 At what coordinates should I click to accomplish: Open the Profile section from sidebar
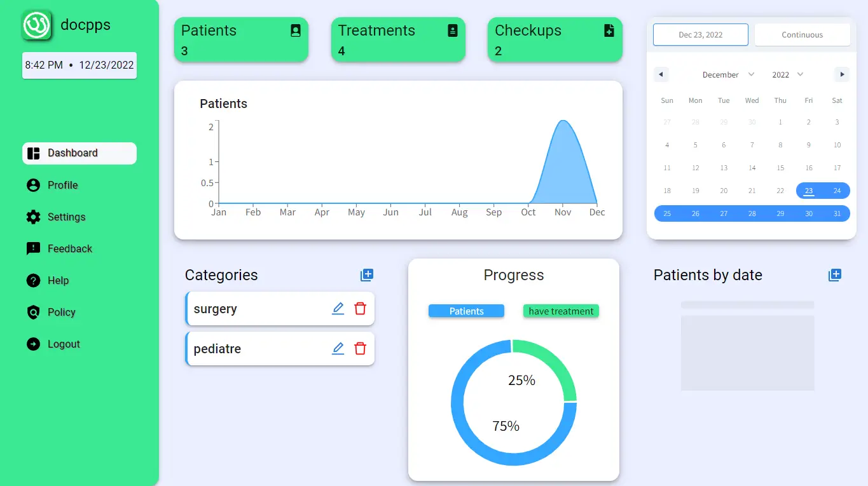click(63, 185)
